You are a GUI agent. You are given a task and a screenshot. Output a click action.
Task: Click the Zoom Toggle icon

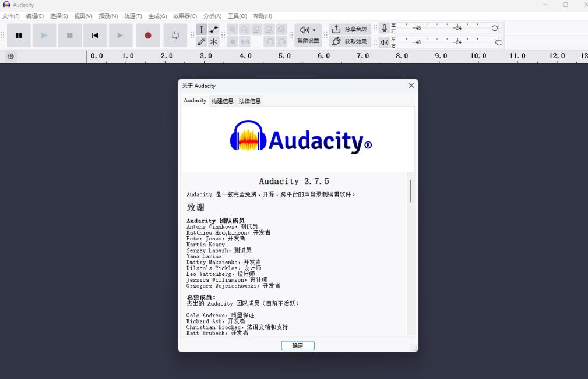[x=281, y=29]
